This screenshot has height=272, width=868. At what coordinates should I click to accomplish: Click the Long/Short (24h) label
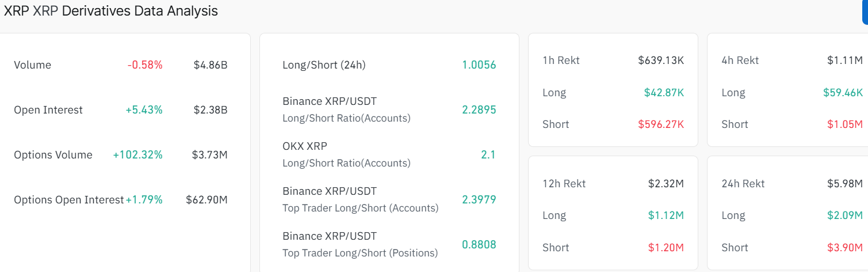point(324,65)
